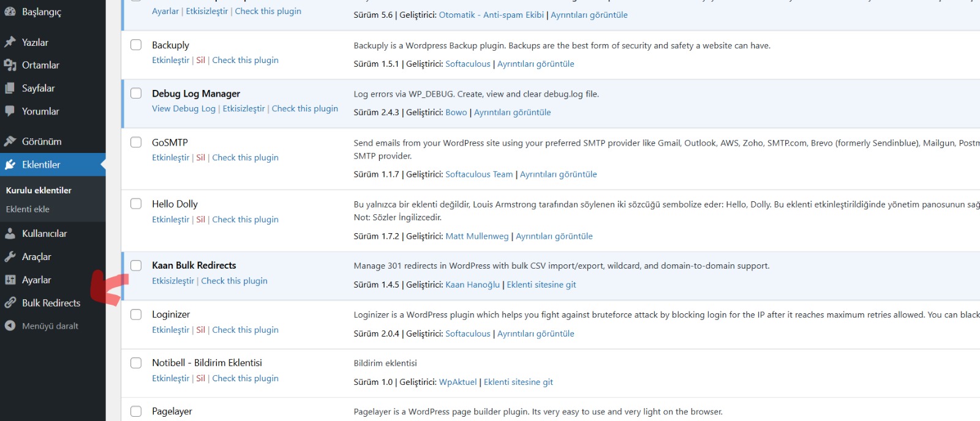The image size is (980, 421).
Task: Click Sil under Backuply
Action: 200,60
